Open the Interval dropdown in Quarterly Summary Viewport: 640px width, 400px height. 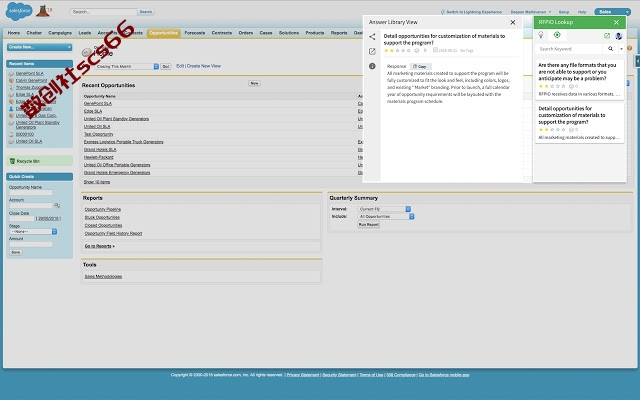(x=384, y=209)
